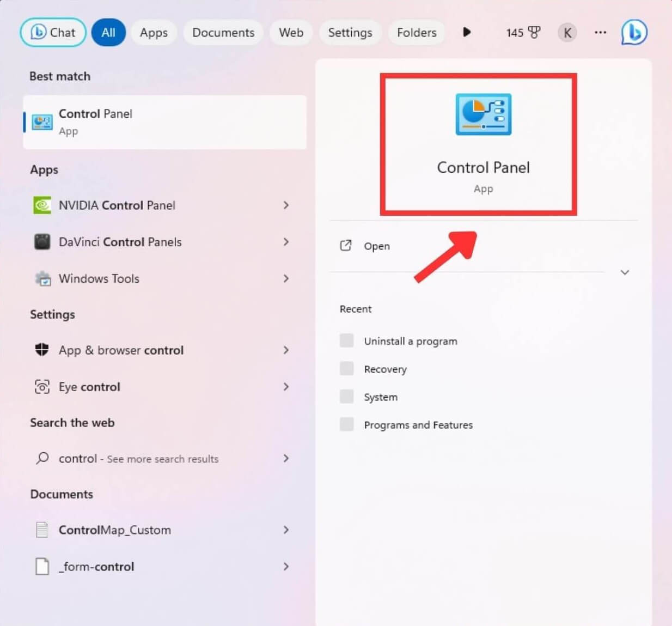
Task: Open App & browser control setting
Action: pos(164,350)
